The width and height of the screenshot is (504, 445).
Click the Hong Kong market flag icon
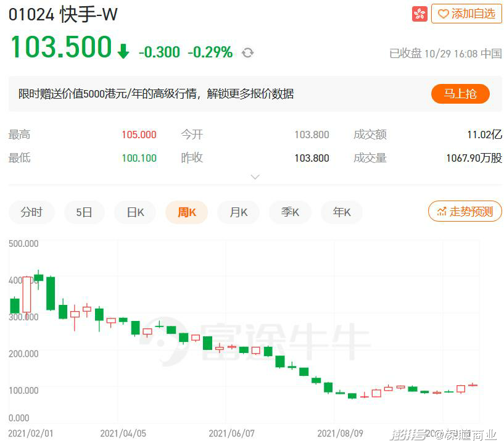pyautogui.click(x=419, y=14)
